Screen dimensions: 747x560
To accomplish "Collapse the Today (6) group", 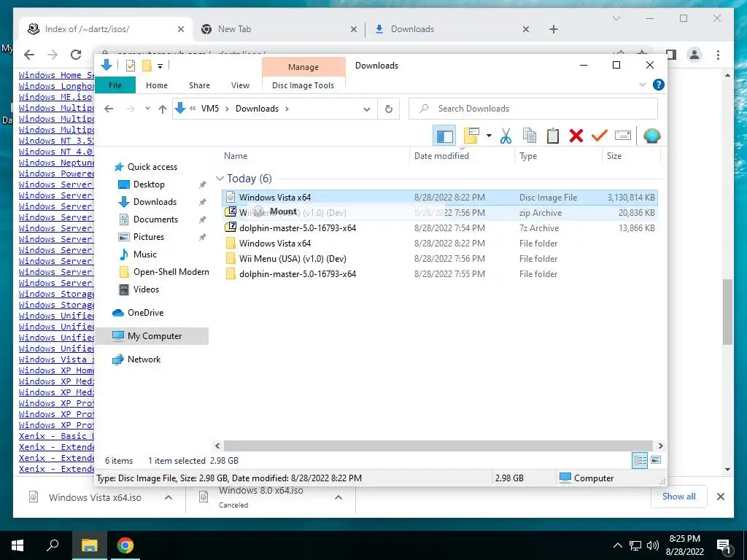I will 220,179.
